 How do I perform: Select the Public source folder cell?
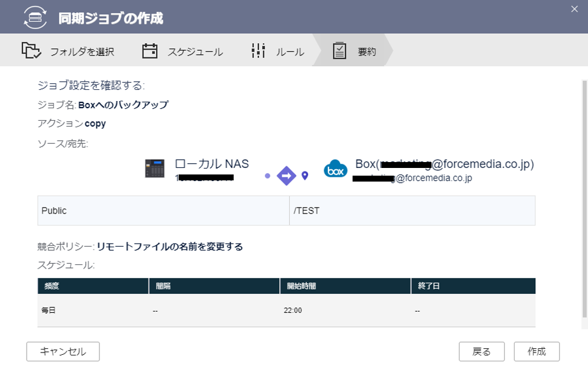(163, 211)
